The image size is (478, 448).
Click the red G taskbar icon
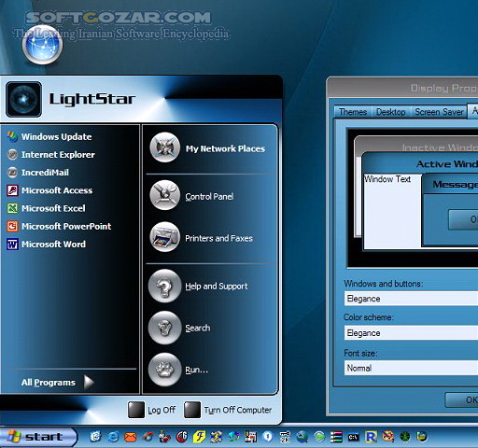click(x=182, y=437)
